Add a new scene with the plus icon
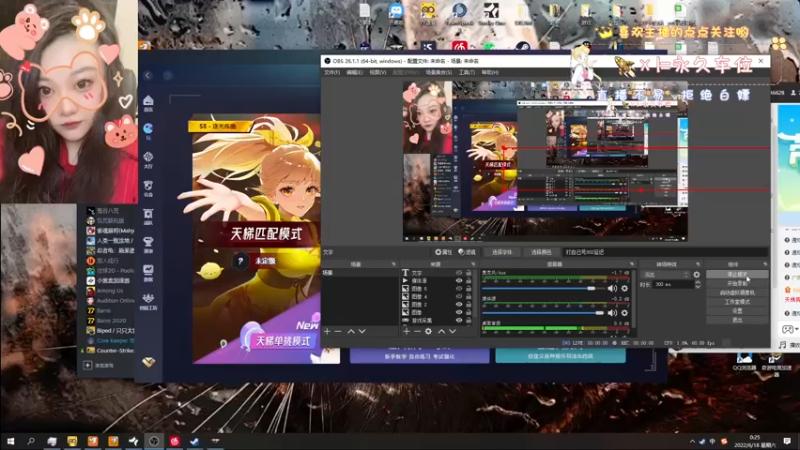 [x=327, y=331]
